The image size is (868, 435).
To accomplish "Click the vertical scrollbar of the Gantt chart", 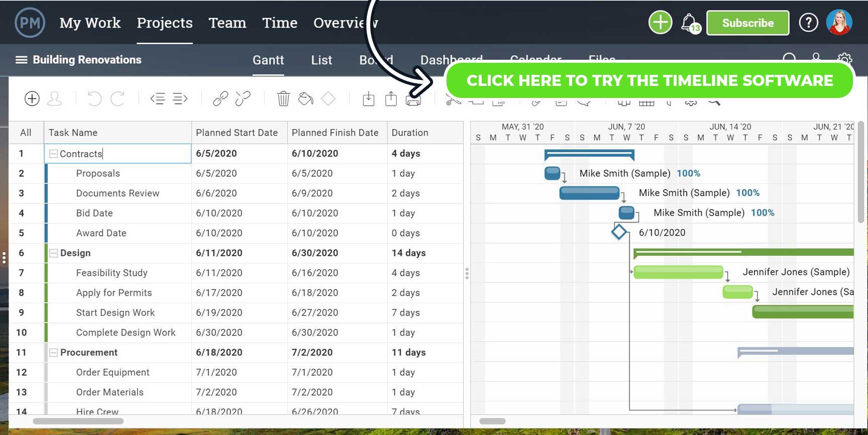I will (860, 172).
